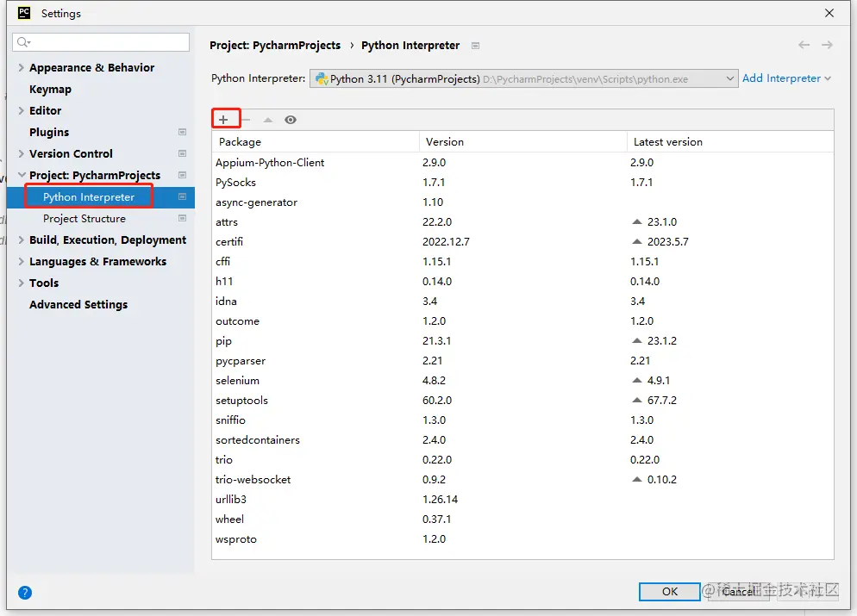Click the Cancel button

pyautogui.click(x=738, y=591)
